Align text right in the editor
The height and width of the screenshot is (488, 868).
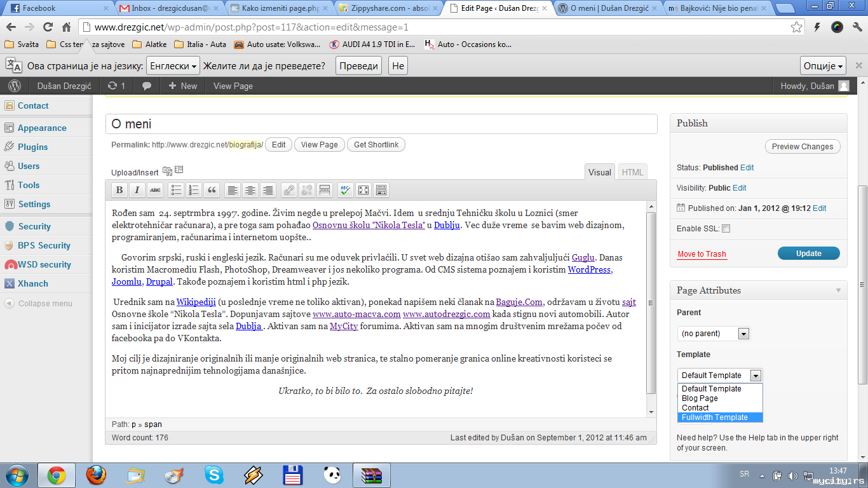(268, 190)
